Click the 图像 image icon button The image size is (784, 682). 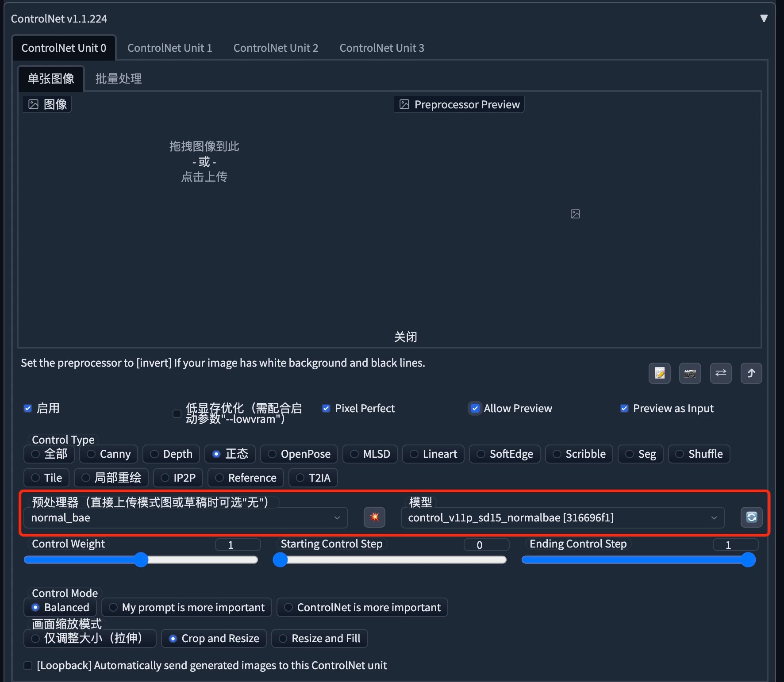click(x=47, y=104)
